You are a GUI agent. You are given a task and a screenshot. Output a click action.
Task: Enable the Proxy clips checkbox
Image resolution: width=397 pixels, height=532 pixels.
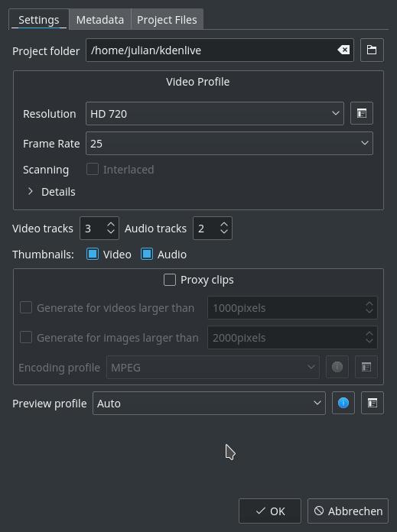[170, 281]
